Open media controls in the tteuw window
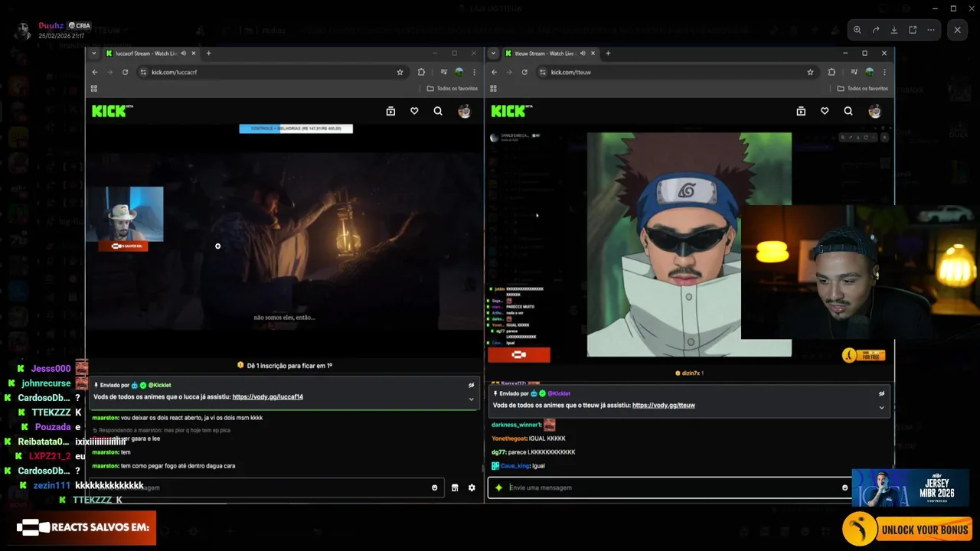This screenshot has width=980, height=551. click(x=854, y=72)
